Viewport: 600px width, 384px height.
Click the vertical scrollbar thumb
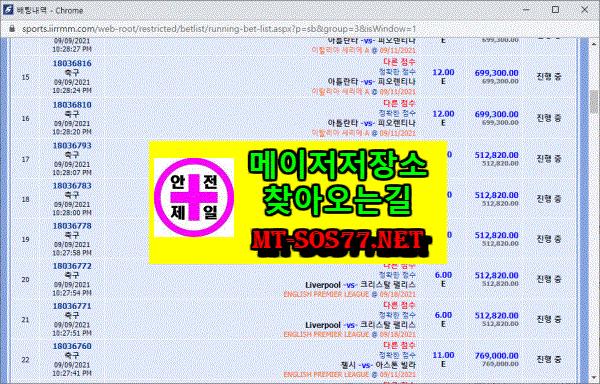point(594,102)
